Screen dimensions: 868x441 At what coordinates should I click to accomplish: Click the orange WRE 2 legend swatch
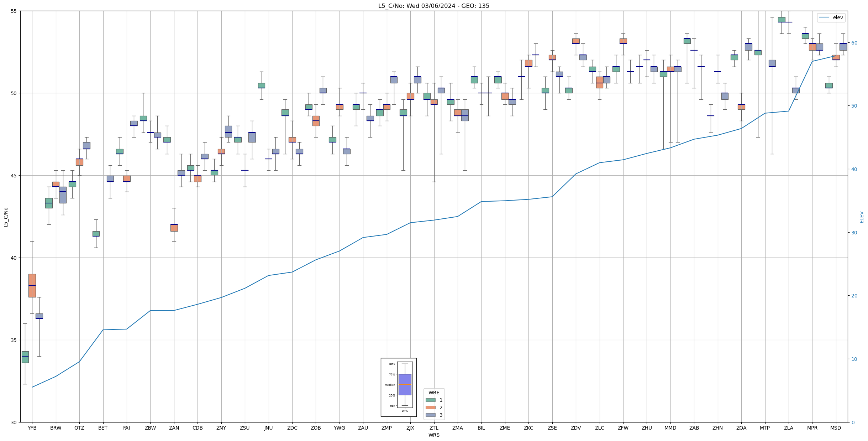click(430, 408)
